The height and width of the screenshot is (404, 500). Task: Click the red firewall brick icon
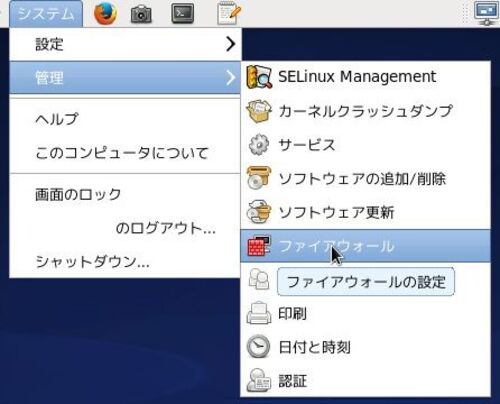(x=259, y=246)
